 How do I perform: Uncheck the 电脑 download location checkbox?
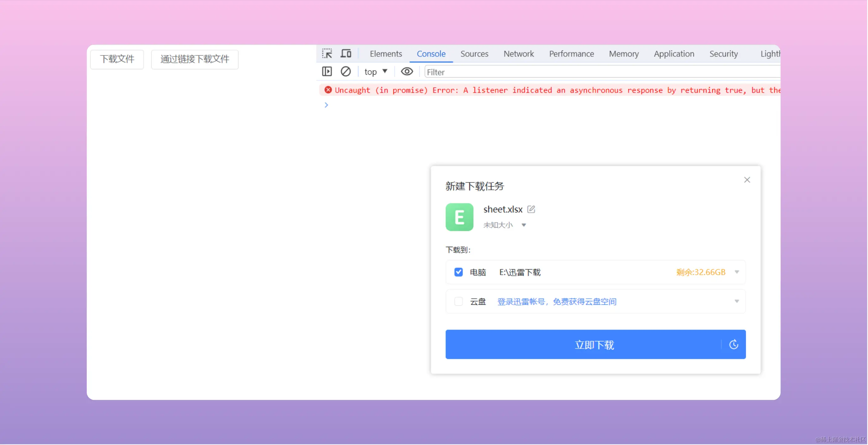coord(458,272)
